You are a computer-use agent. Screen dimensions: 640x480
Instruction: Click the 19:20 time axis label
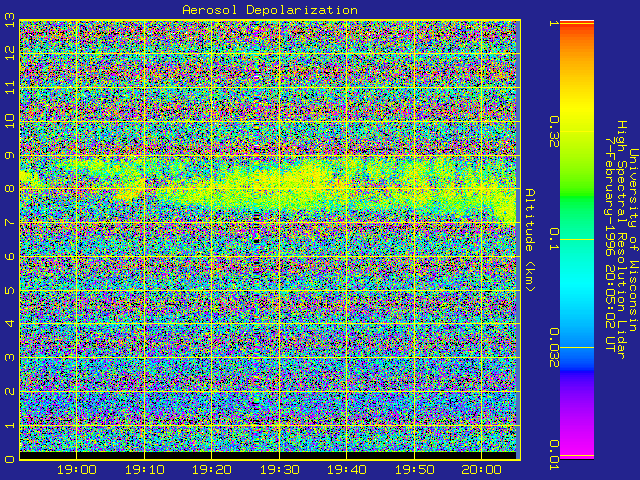tap(212, 470)
